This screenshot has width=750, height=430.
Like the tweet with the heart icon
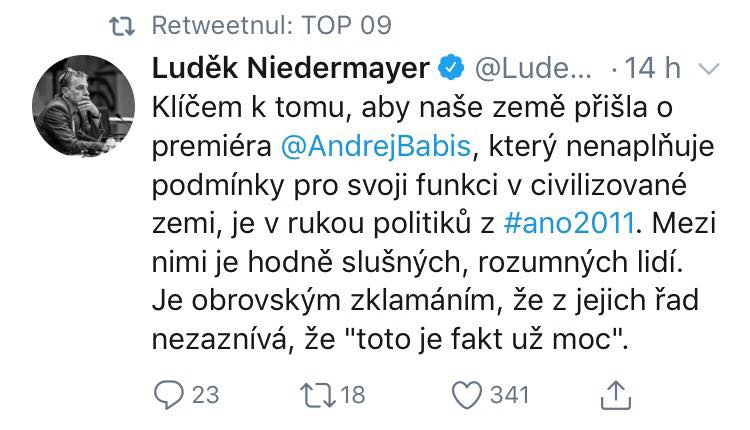467,396
